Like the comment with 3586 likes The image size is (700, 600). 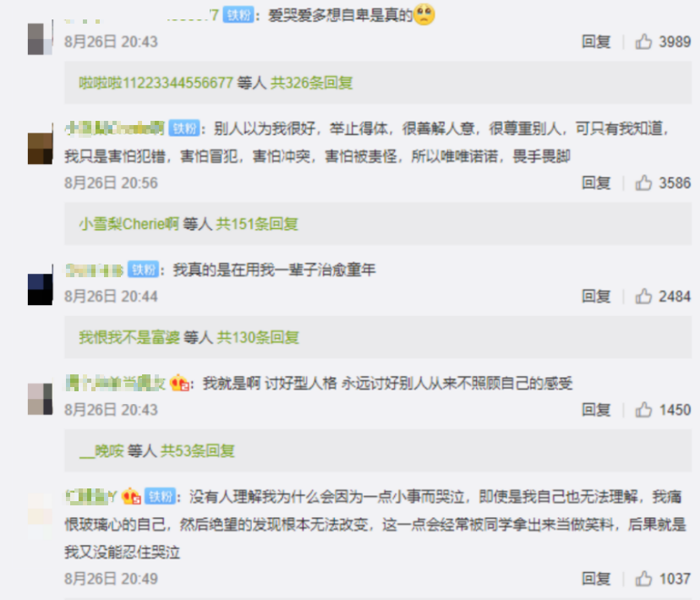pos(643,183)
